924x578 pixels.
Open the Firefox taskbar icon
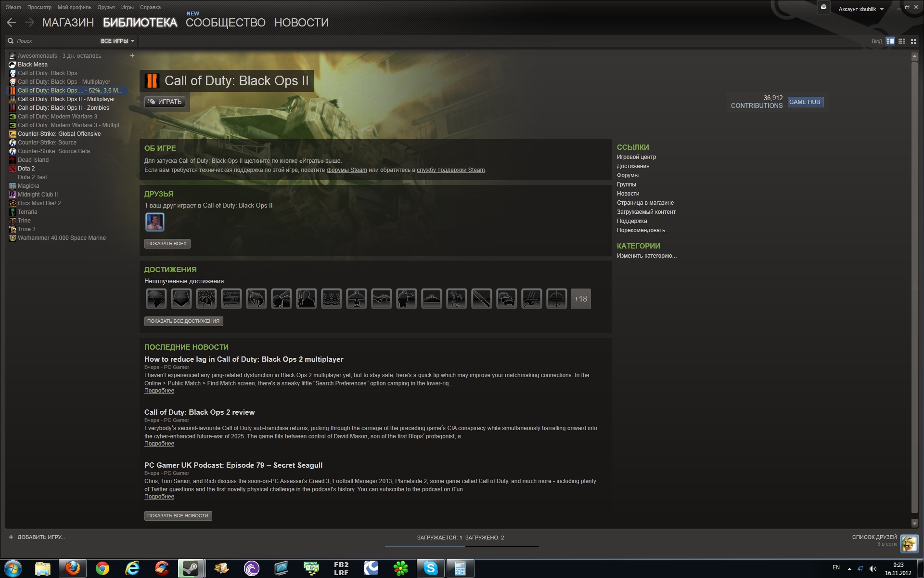(73, 569)
